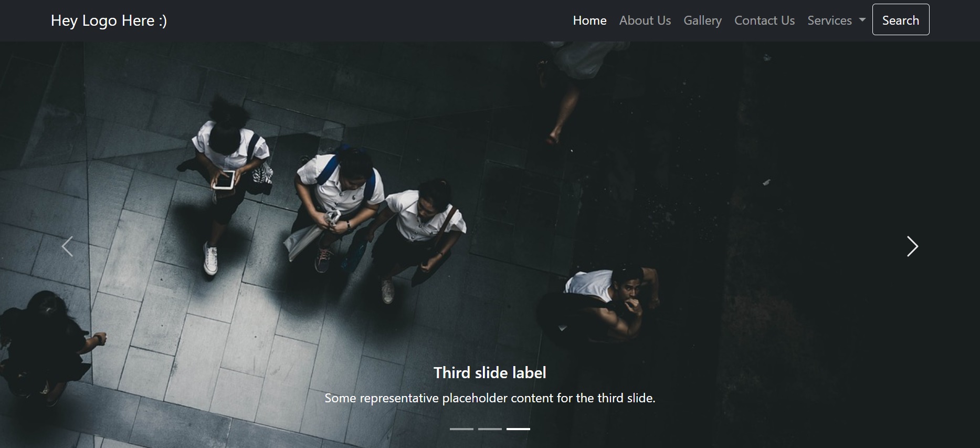Click the Services dropdown caret arrow
This screenshot has width=980, height=448.
[x=862, y=20]
